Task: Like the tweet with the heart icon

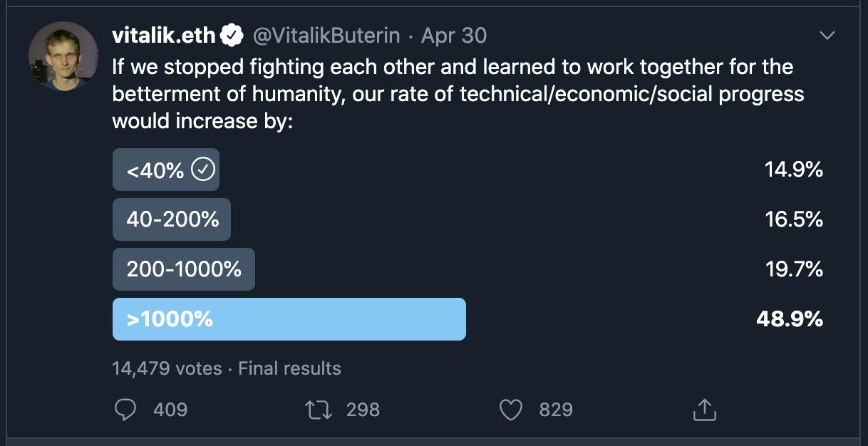Action: pos(510,410)
